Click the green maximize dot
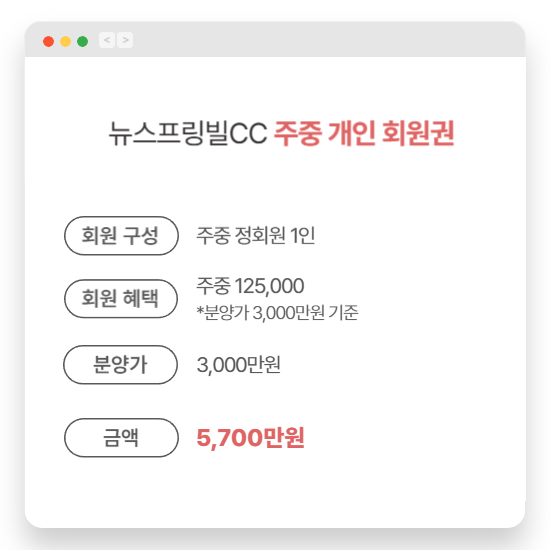 pos(82,41)
